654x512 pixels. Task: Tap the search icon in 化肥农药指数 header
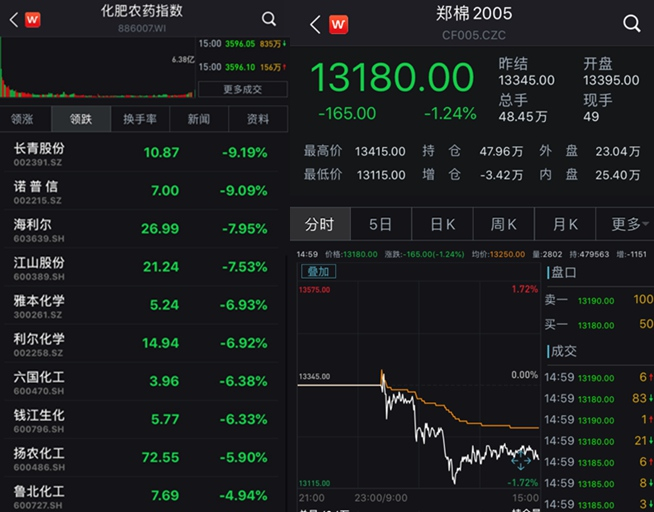pos(269,18)
